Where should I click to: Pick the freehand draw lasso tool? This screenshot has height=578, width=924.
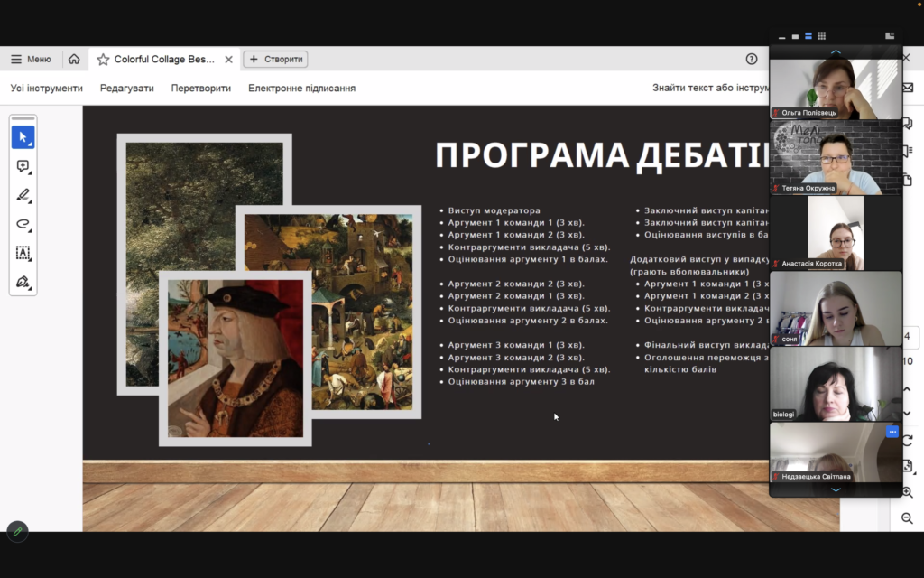click(x=23, y=224)
